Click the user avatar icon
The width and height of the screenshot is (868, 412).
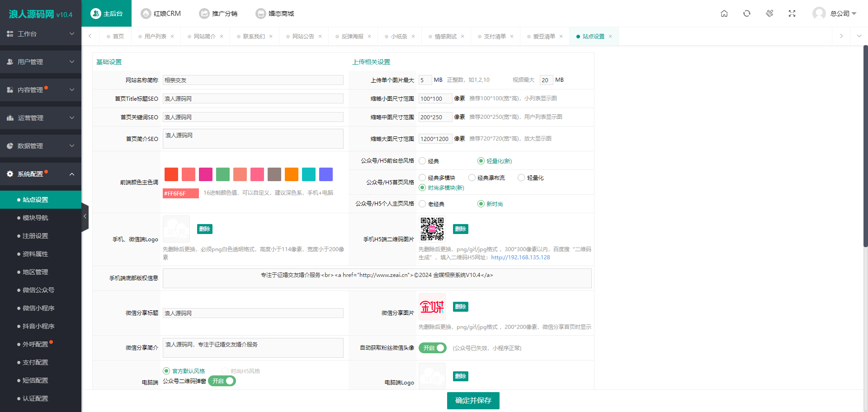coord(819,14)
